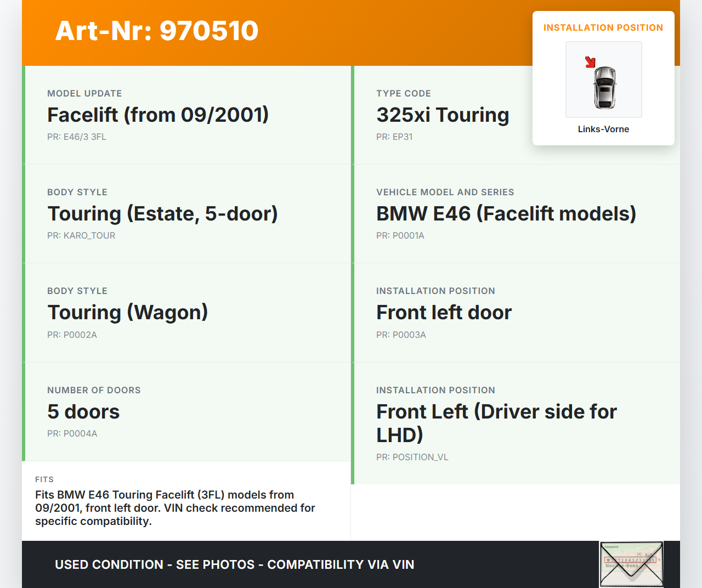Click 'BODY STYLE' label above Touring (Wagon)

tap(77, 291)
